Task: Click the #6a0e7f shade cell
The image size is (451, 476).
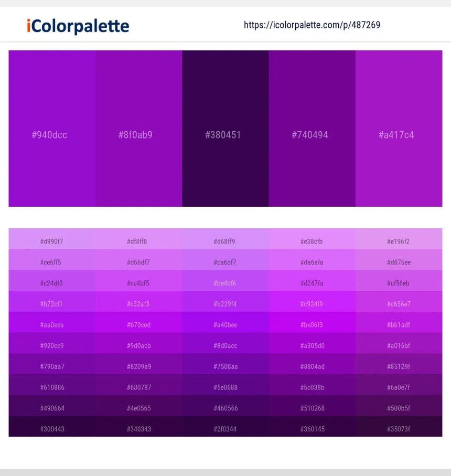Action: tap(399, 385)
